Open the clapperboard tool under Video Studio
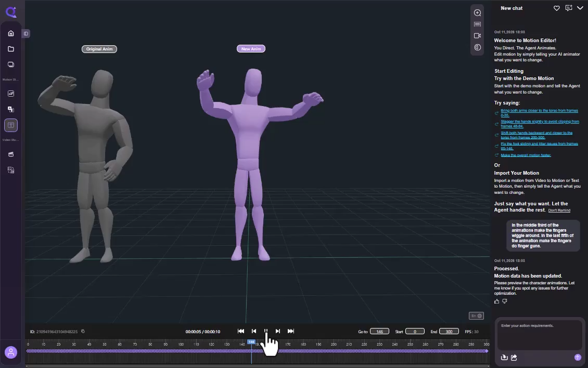588x368 pixels. coord(11,154)
